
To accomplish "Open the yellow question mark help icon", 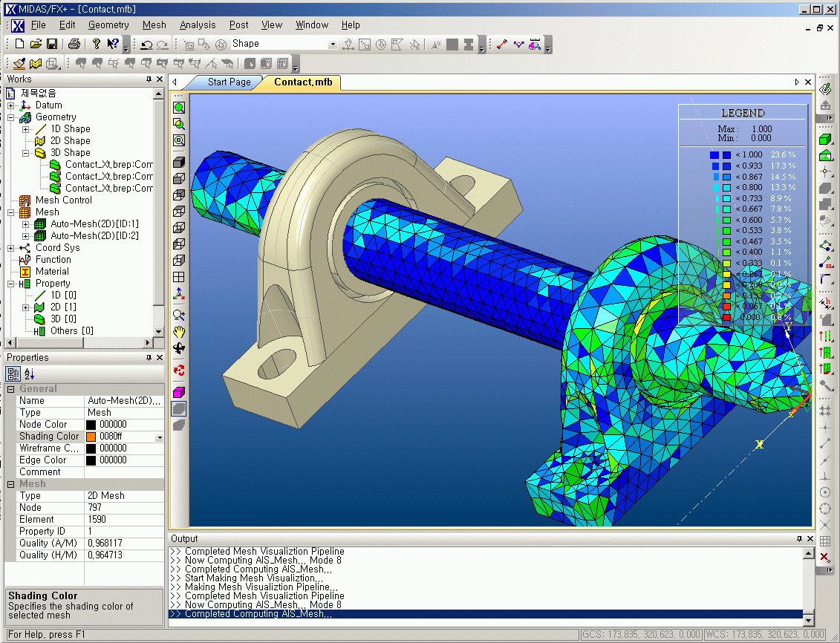I will (97, 44).
